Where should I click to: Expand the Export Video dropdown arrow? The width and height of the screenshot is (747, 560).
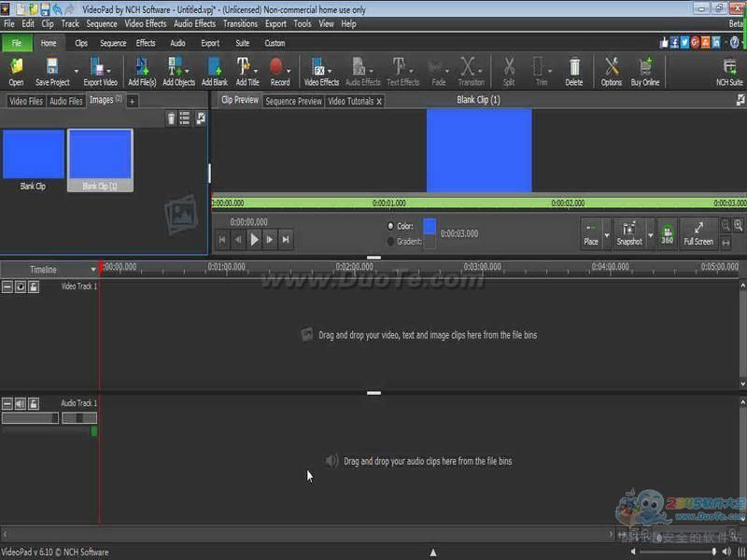[x=108, y=71]
